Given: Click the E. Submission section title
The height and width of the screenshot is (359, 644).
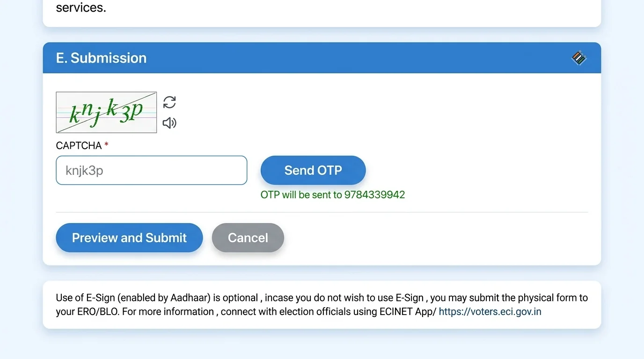Looking at the screenshot, I should click(x=101, y=58).
